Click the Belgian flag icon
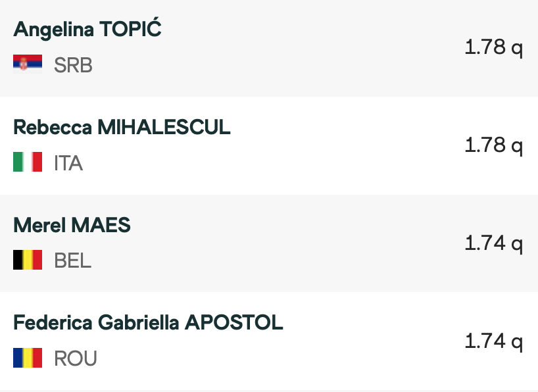Screen dimensions: 538x392 [x=28, y=260]
